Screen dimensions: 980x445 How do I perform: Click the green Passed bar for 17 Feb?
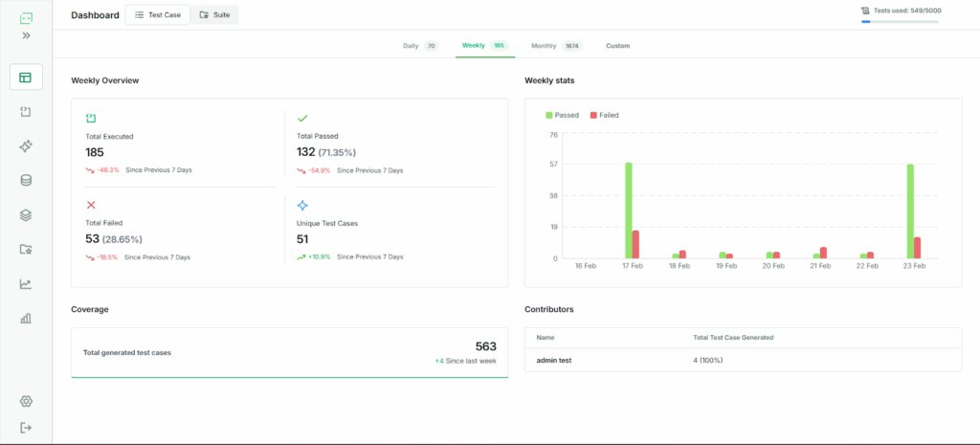[628, 211]
